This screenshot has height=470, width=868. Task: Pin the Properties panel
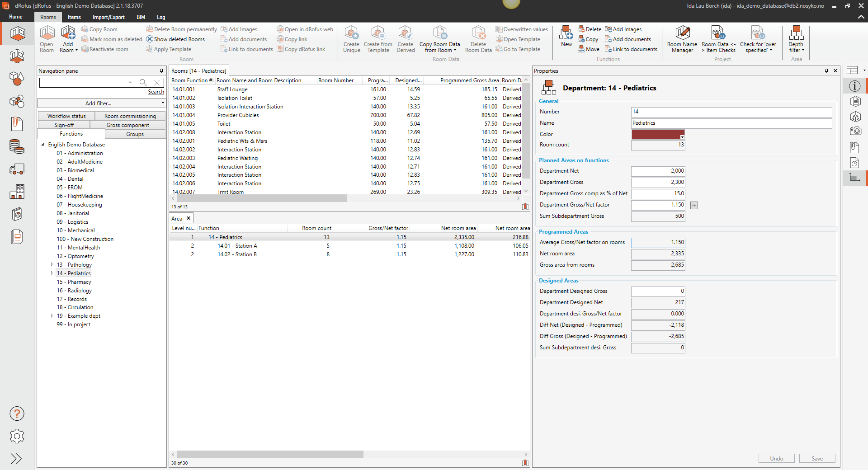click(x=826, y=71)
